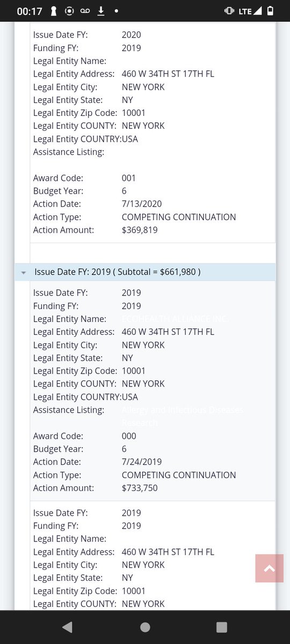The image size is (290, 644).
Task: Select the Budget Year 6 above 7/13/2020
Action: (x=124, y=191)
